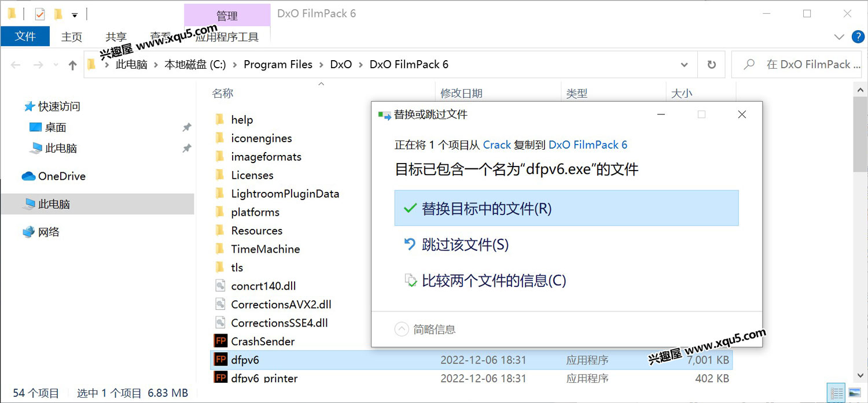The height and width of the screenshot is (403, 868).
Task: Choose 替换目标中的文件(R)
Action: (567, 208)
